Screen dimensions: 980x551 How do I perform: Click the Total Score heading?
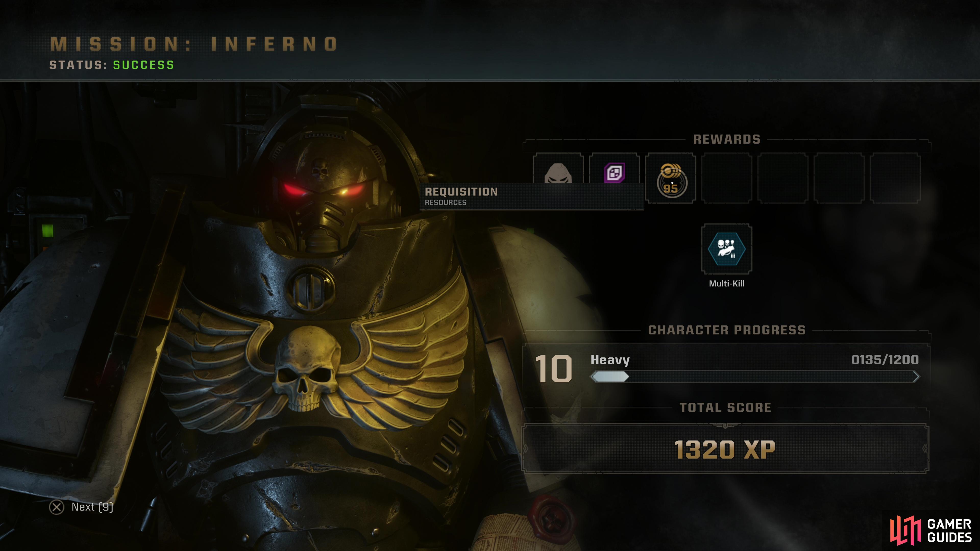coord(725,408)
